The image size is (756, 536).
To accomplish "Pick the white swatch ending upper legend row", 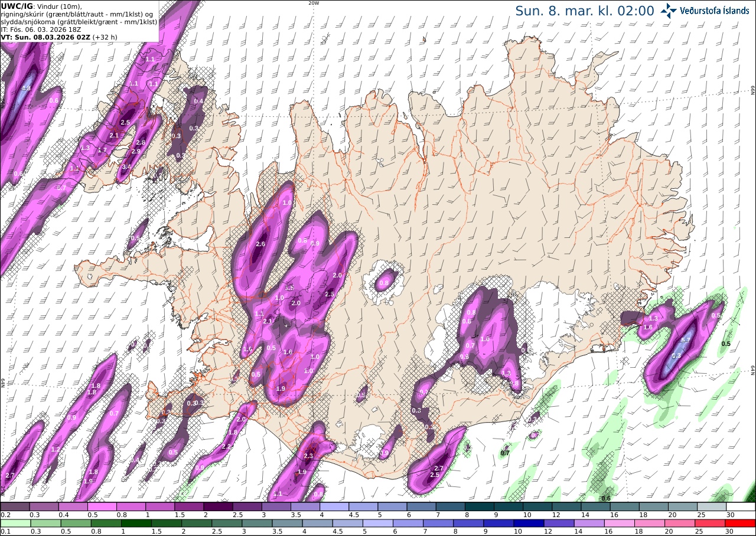I will (741, 506).
